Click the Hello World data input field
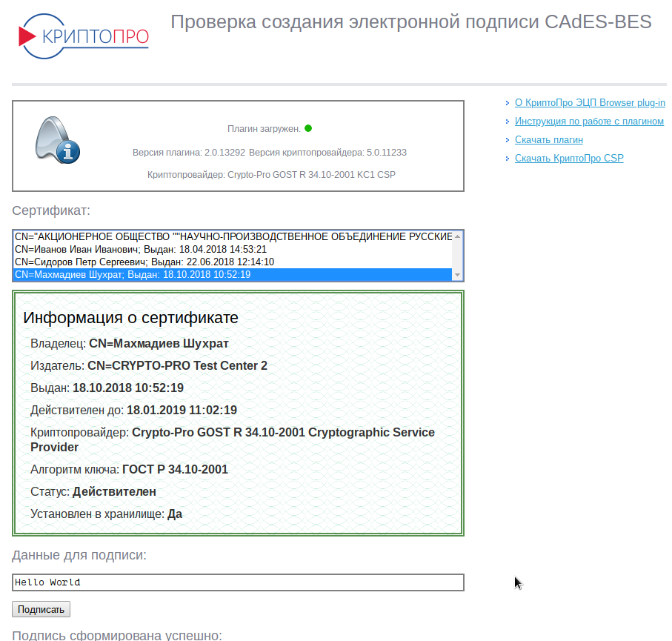The height and width of the screenshot is (641, 672). tap(238, 582)
